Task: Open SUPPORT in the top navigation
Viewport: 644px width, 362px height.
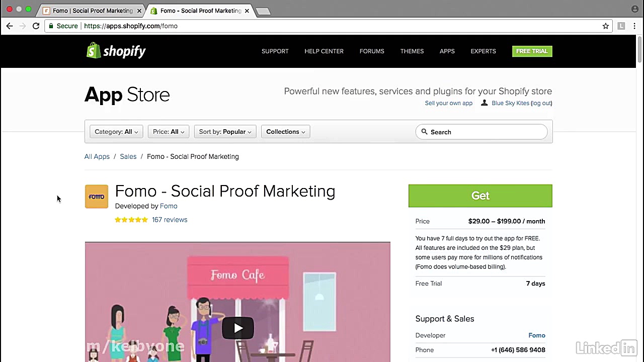Action: [275, 51]
